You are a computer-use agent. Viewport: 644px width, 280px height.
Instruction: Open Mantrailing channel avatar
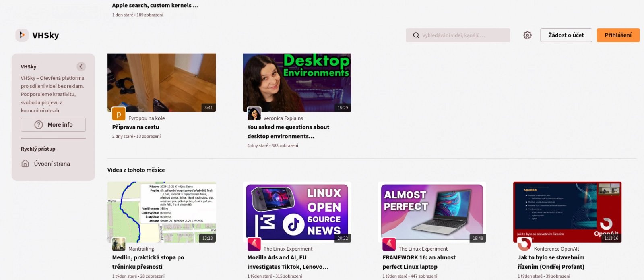(119, 245)
